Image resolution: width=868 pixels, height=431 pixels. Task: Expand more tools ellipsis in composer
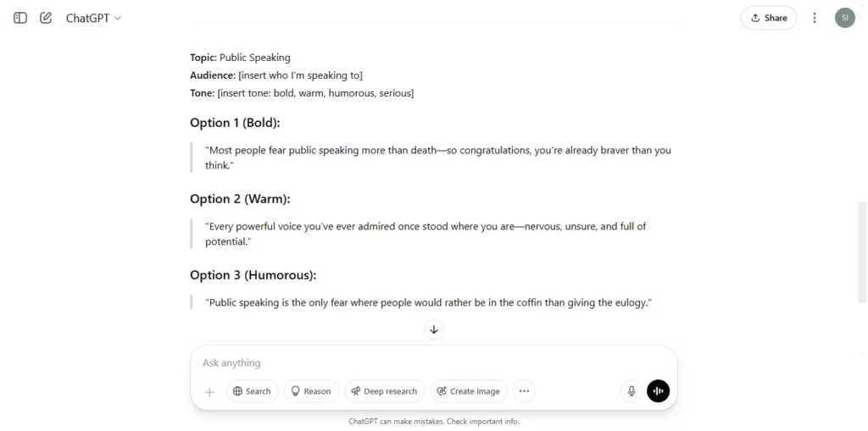click(524, 391)
